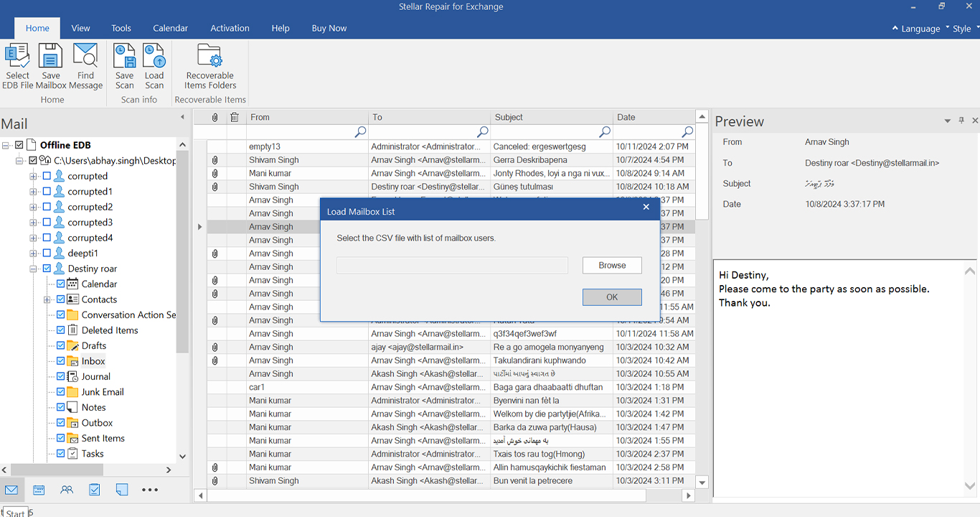Image resolution: width=980 pixels, height=517 pixels.
Task: Open the Tools ribbon tab
Action: [x=121, y=28]
